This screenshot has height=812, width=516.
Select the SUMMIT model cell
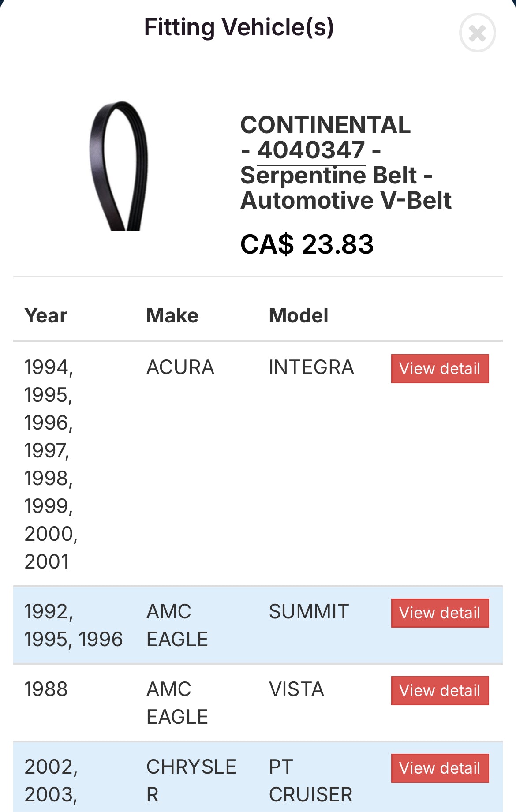(309, 612)
